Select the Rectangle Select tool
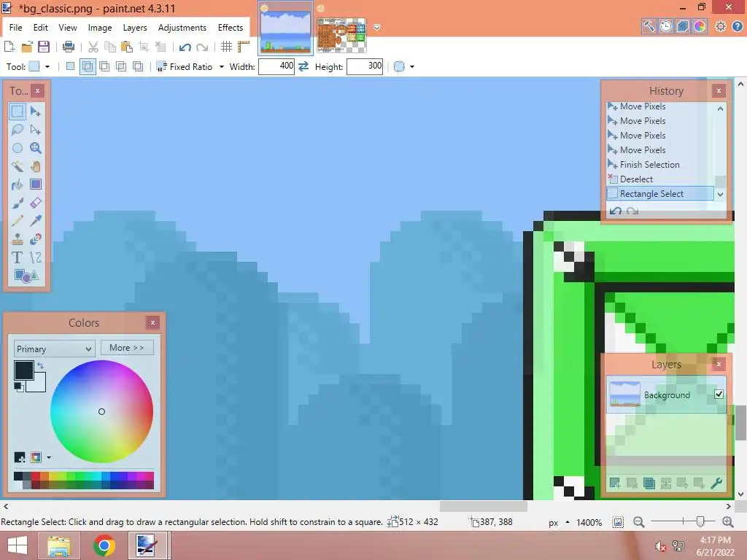The height and width of the screenshot is (560, 747). point(18,112)
